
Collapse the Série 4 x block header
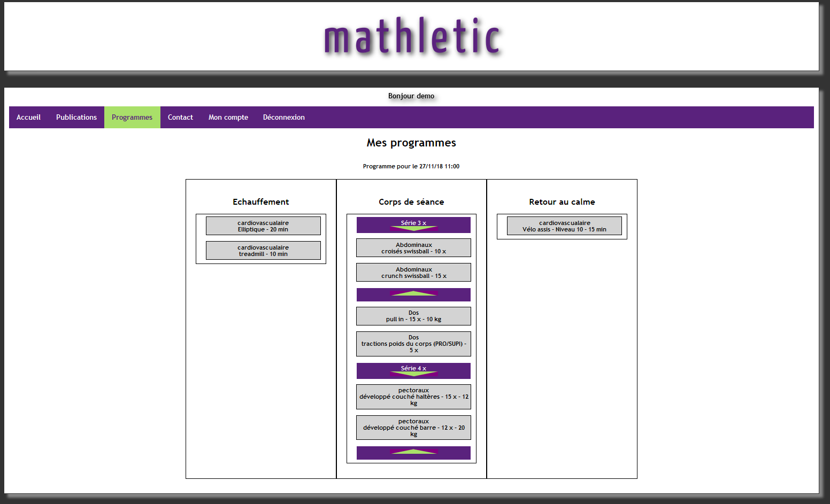click(x=413, y=370)
